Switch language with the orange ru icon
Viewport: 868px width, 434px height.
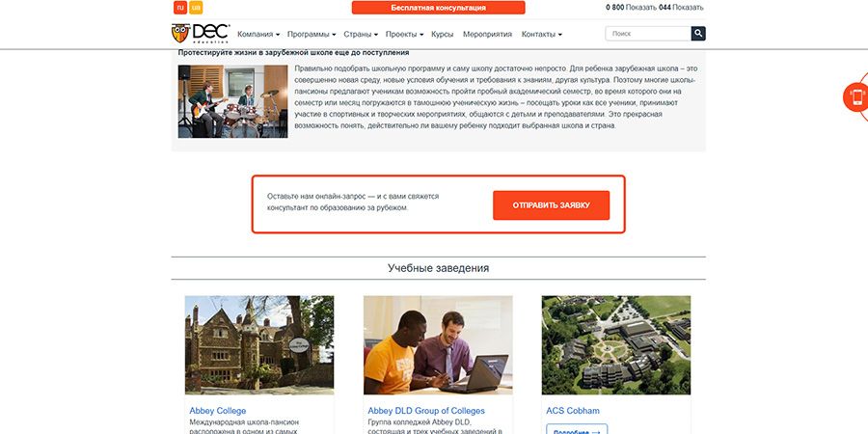[180, 7]
